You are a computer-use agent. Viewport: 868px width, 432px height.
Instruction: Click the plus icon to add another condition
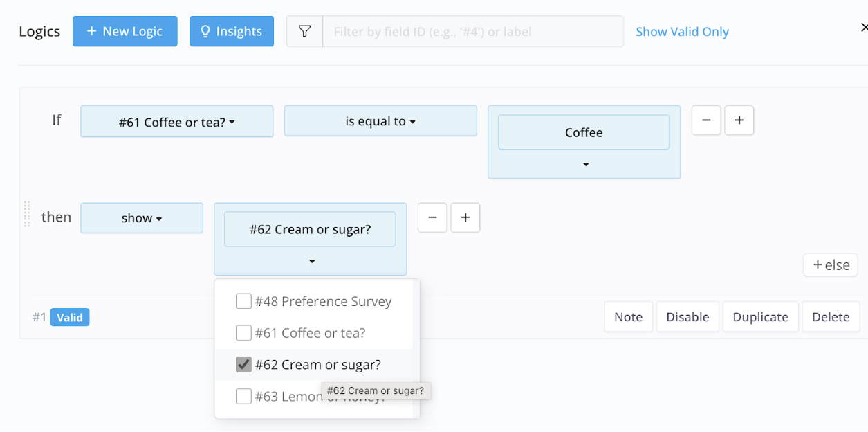[x=739, y=120]
